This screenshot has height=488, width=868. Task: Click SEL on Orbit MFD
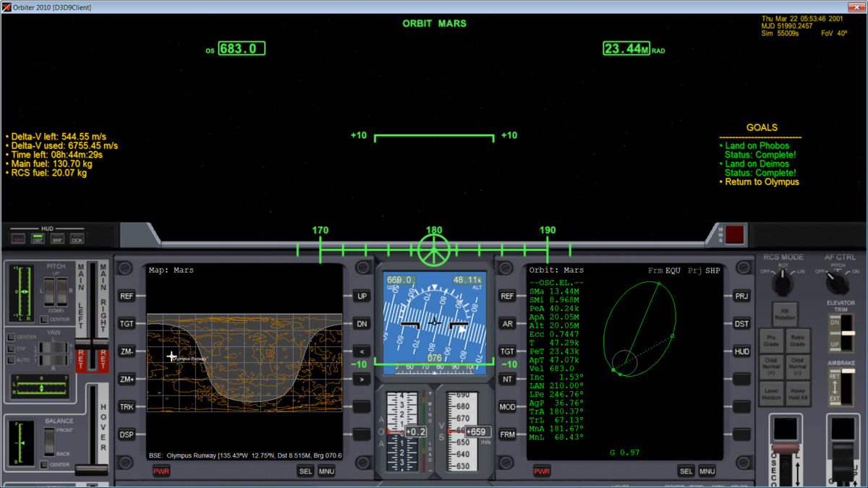pyautogui.click(x=686, y=471)
